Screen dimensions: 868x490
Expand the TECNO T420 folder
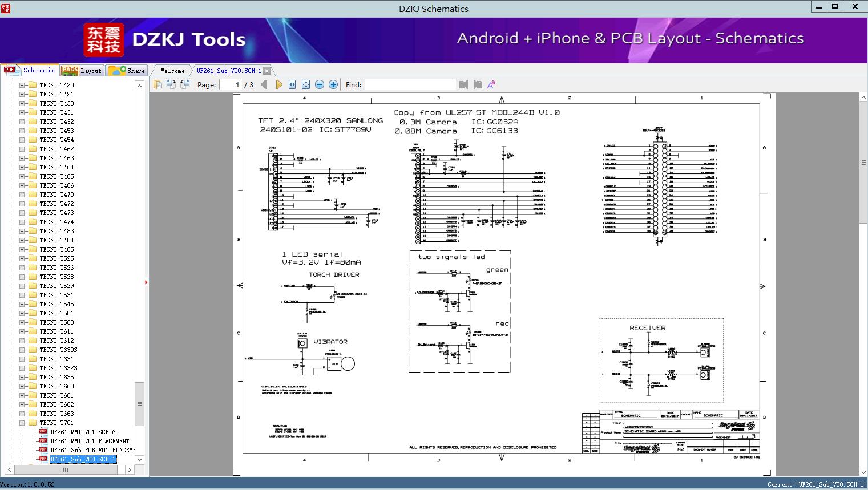coord(22,85)
